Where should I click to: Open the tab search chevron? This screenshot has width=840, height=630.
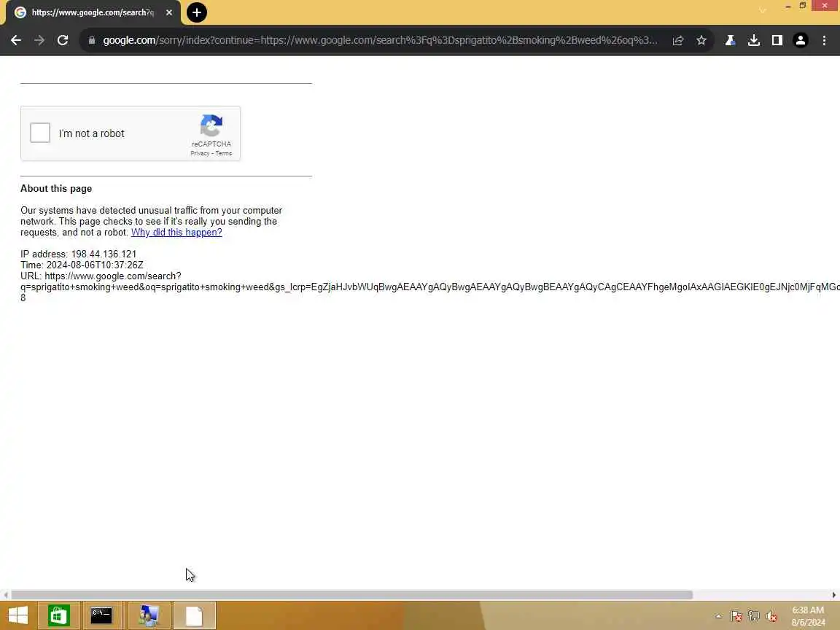[762, 10]
